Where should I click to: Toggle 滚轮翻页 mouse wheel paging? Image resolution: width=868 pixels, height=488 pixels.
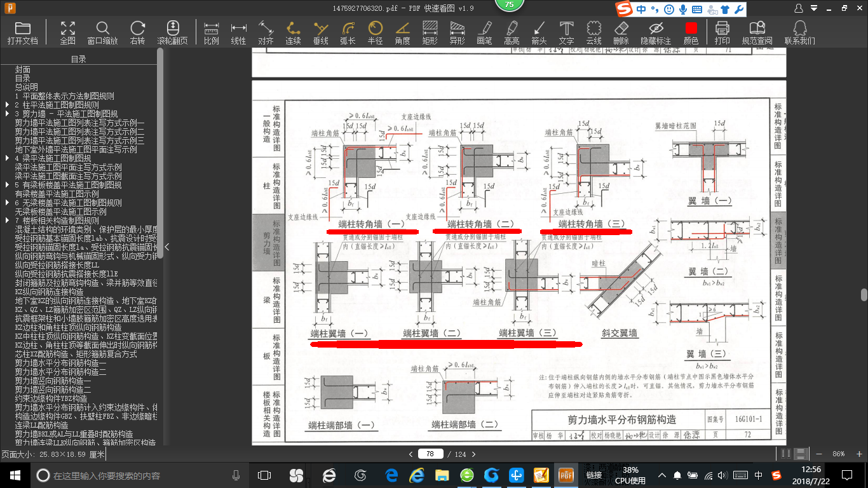(x=173, y=32)
